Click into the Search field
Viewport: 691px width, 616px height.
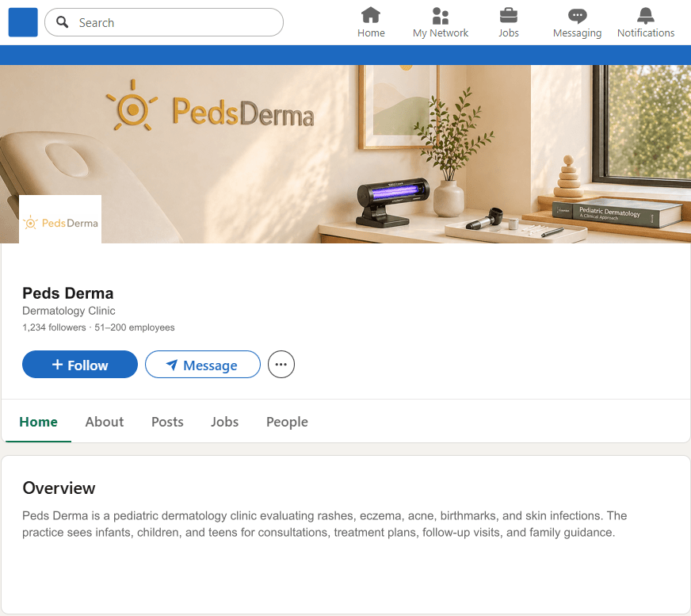click(x=158, y=22)
